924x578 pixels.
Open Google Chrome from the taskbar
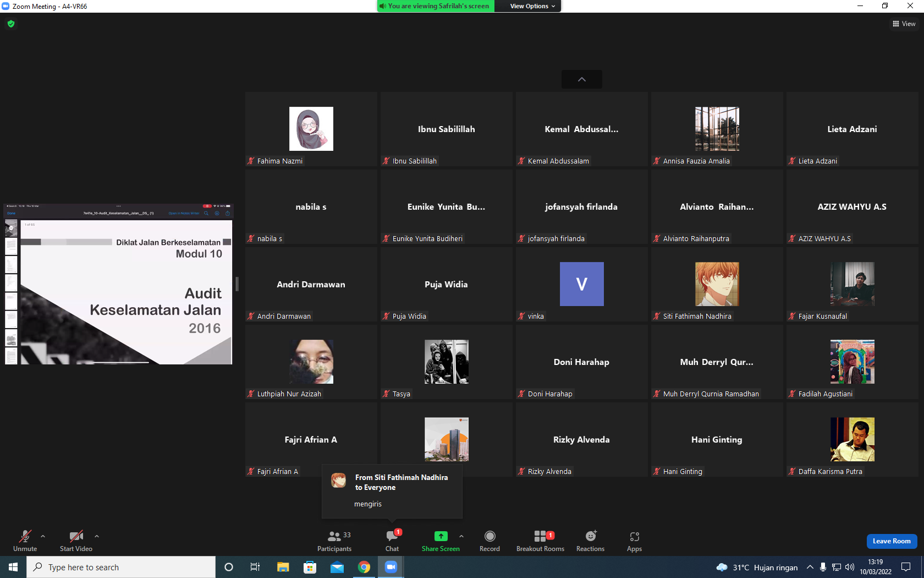(364, 567)
